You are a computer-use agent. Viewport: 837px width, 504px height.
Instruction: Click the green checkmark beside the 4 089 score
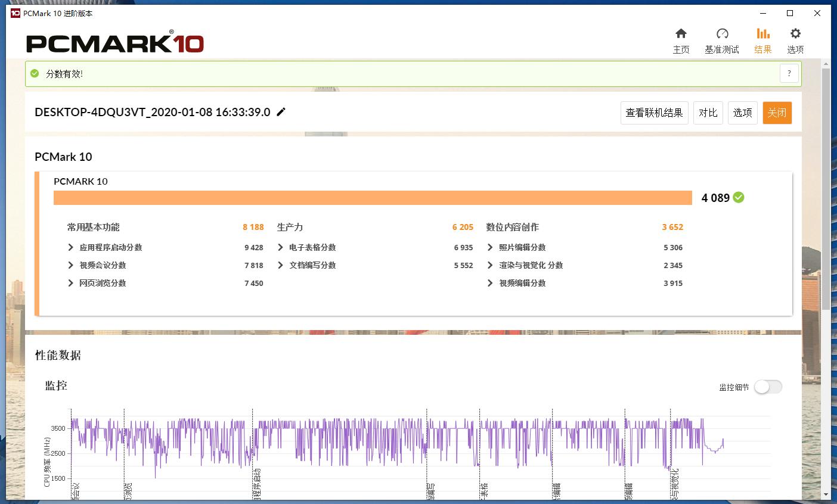point(738,197)
